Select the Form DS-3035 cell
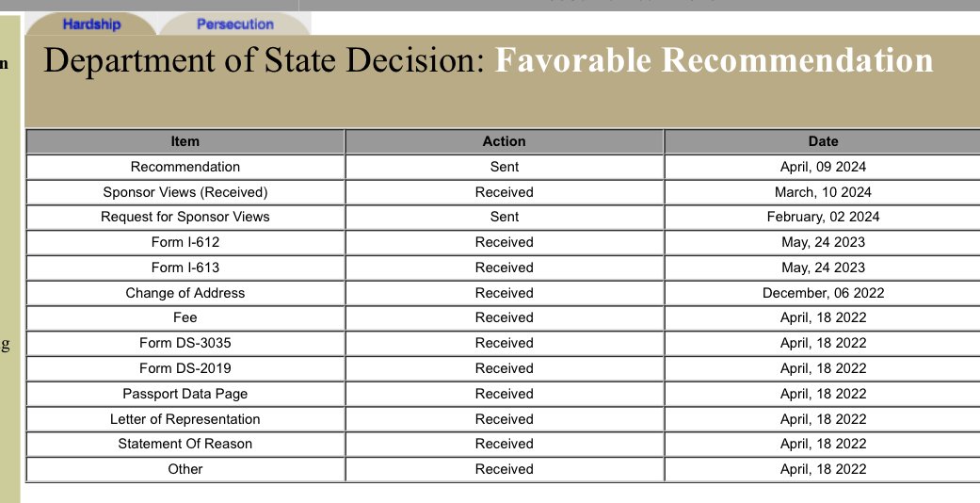The image size is (980, 503). click(185, 343)
